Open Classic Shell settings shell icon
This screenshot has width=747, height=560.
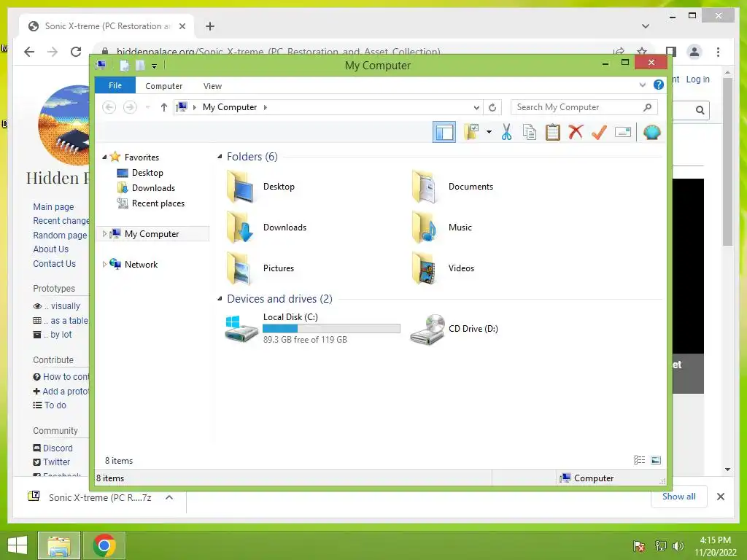click(x=651, y=132)
